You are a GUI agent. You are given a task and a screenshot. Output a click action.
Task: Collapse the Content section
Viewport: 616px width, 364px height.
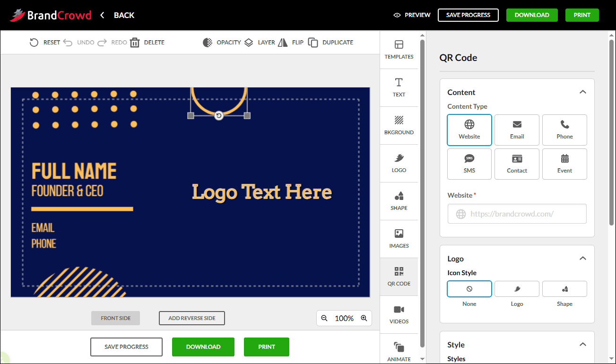pos(582,92)
